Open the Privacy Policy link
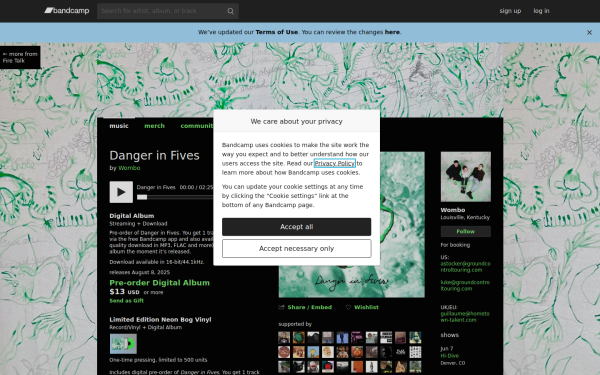This screenshot has width=600, height=375. 334,163
